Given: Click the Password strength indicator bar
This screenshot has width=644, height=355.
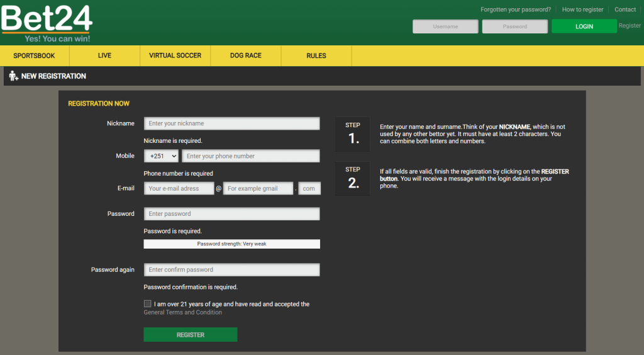Looking at the screenshot, I should click(231, 244).
